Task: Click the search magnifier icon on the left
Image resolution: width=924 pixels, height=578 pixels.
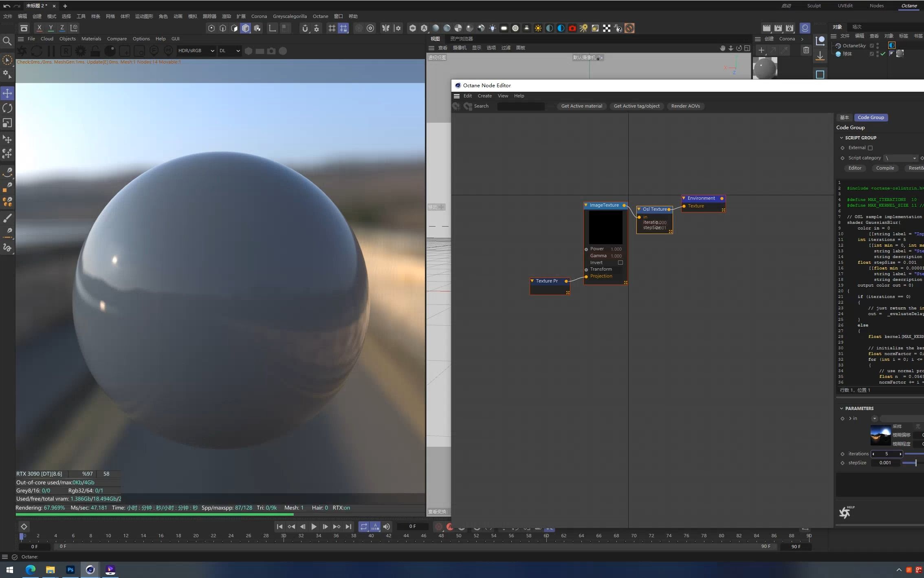Action: tap(7, 41)
